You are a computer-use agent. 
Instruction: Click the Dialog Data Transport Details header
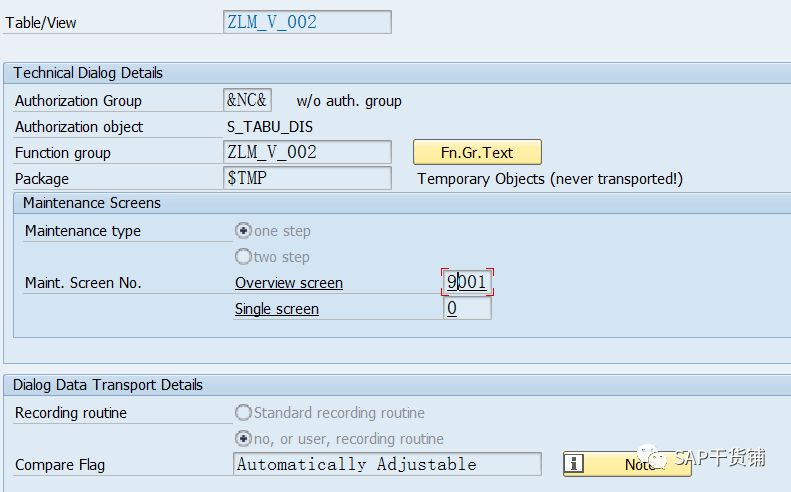point(108,385)
